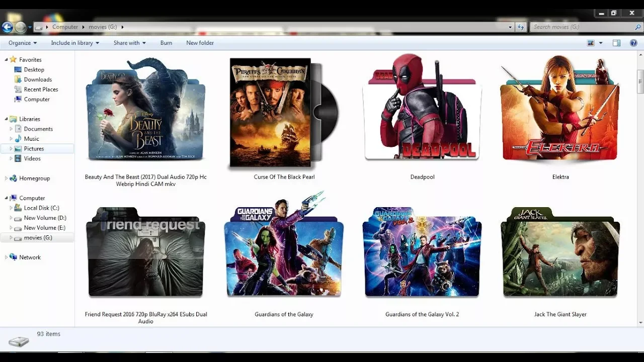Select the Computer entry under Favorites
The width and height of the screenshot is (644, 362).
(37, 100)
